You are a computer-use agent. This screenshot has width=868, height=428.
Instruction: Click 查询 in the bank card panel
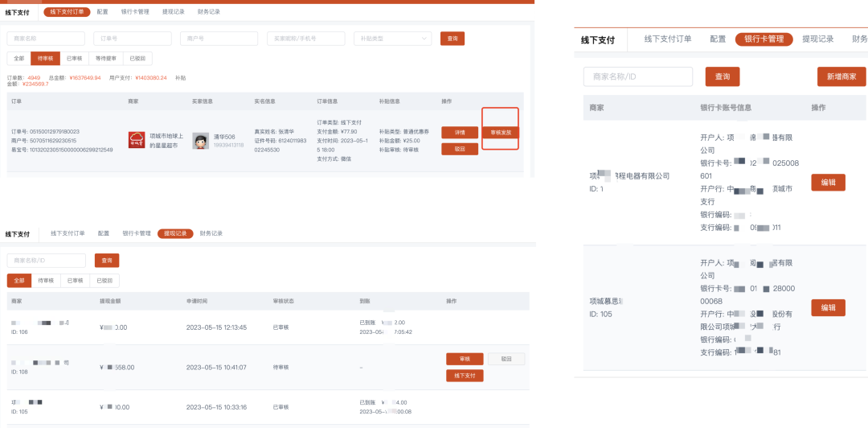[x=723, y=76]
